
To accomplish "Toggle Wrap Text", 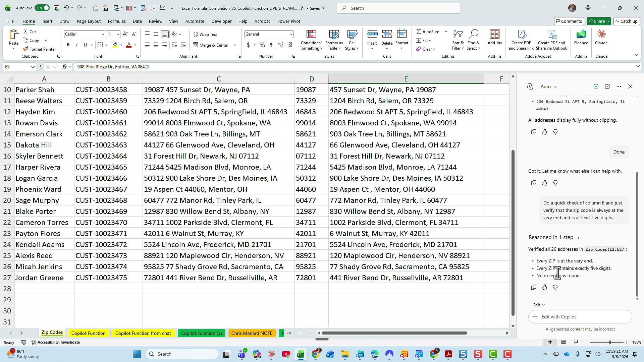I will click(x=205, y=34).
